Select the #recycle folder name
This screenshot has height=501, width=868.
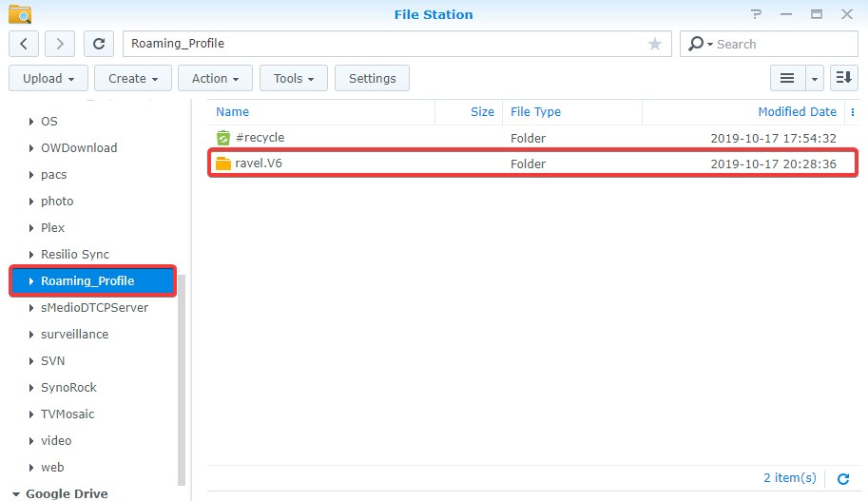[260, 138]
